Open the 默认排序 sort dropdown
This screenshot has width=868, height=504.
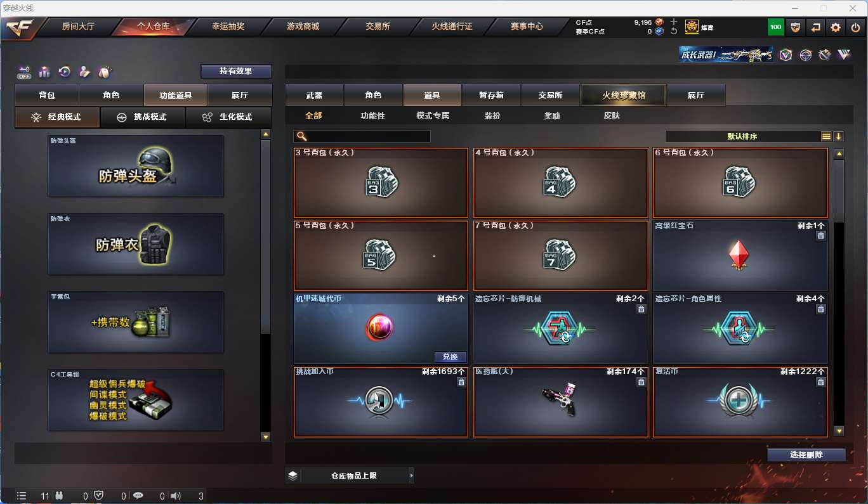[742, 136]
